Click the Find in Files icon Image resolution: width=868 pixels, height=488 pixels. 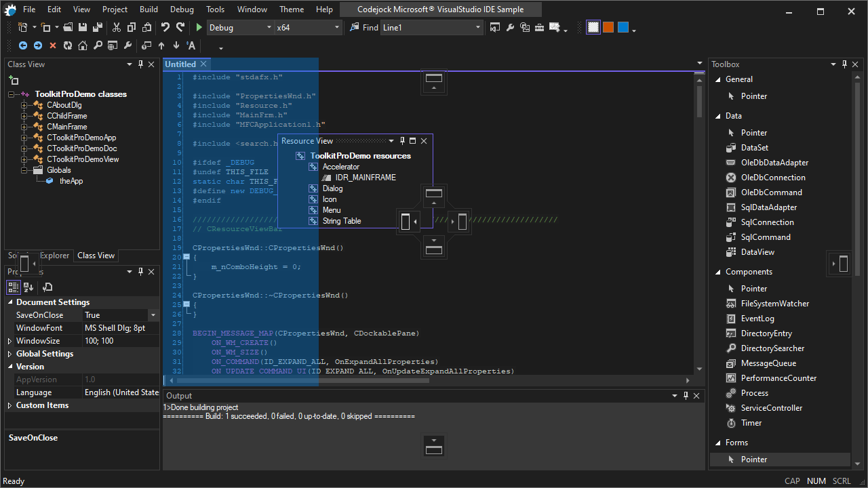point(355,28)
